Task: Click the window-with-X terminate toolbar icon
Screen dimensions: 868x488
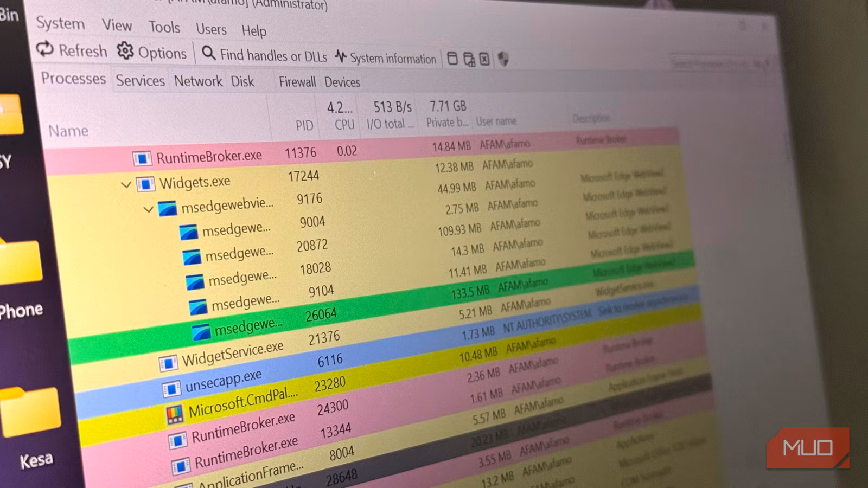Action: (x=484, y=59)
